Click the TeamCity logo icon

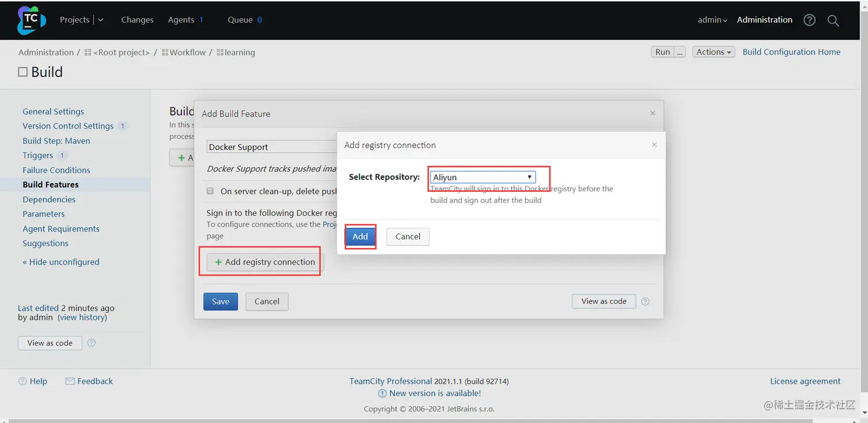click(32, 20)
